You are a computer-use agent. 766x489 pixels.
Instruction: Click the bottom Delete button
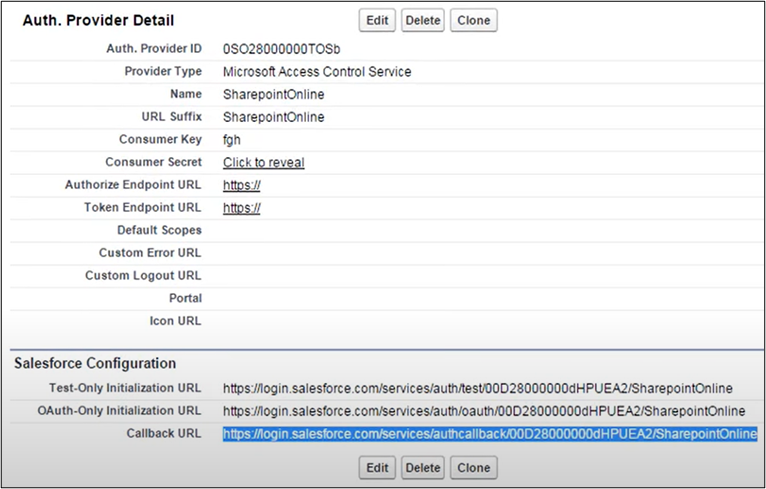[x=423, y=468]
